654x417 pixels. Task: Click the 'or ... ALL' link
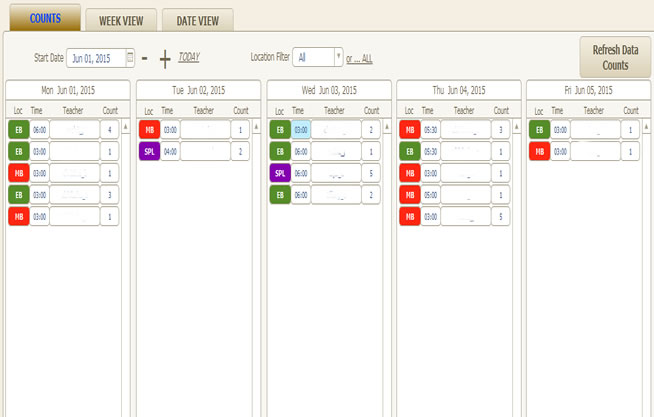[359, 59]
